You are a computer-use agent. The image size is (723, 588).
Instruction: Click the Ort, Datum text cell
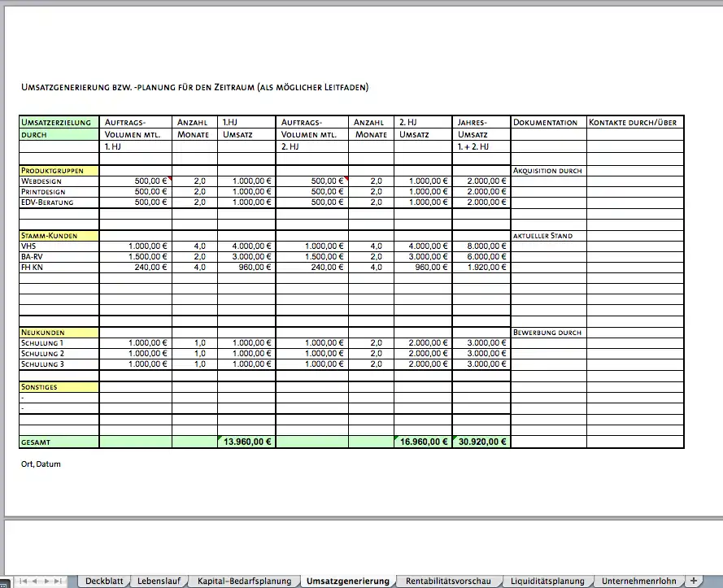(x=41, y=464)
